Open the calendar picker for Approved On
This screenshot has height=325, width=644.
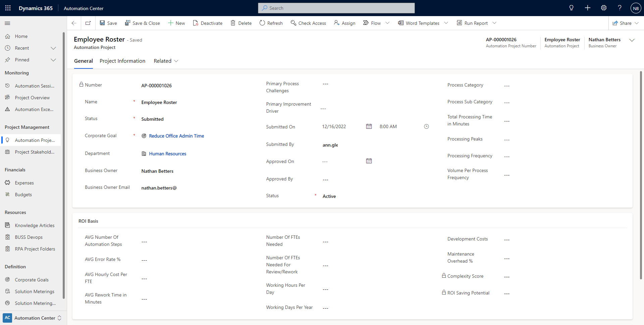coord(369,161)
